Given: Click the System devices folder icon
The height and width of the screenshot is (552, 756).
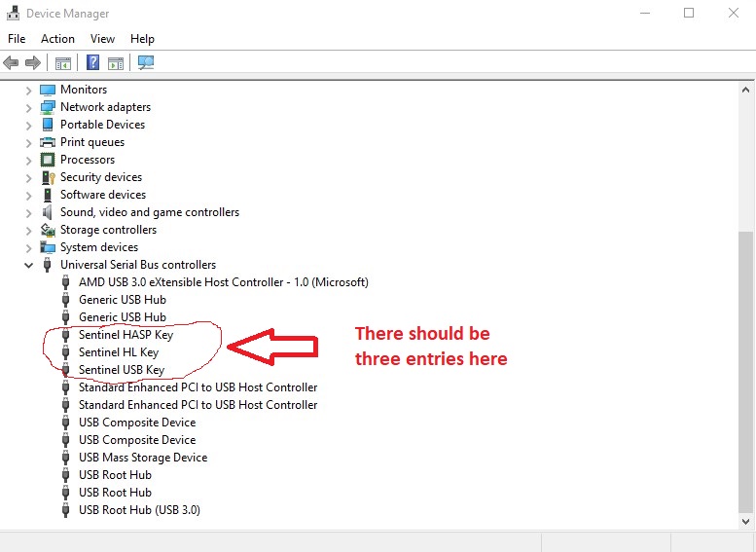Looking at the screenshot, I should 48,247.
